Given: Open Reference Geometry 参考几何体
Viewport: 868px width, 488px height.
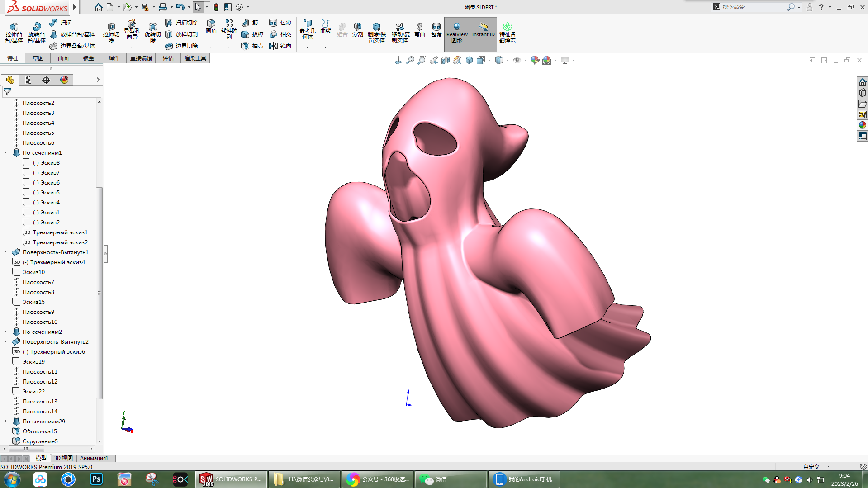Looking at the screenshot, I should 308,30.
